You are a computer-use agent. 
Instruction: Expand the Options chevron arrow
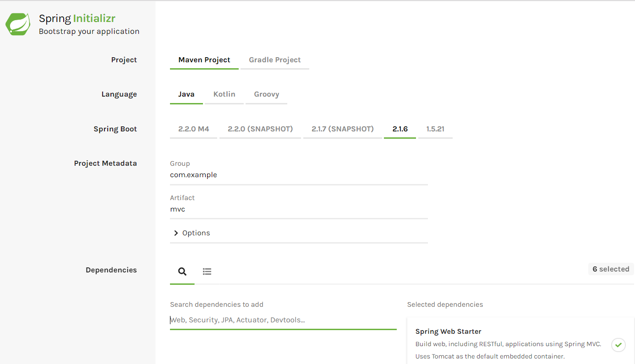point(176,233)
